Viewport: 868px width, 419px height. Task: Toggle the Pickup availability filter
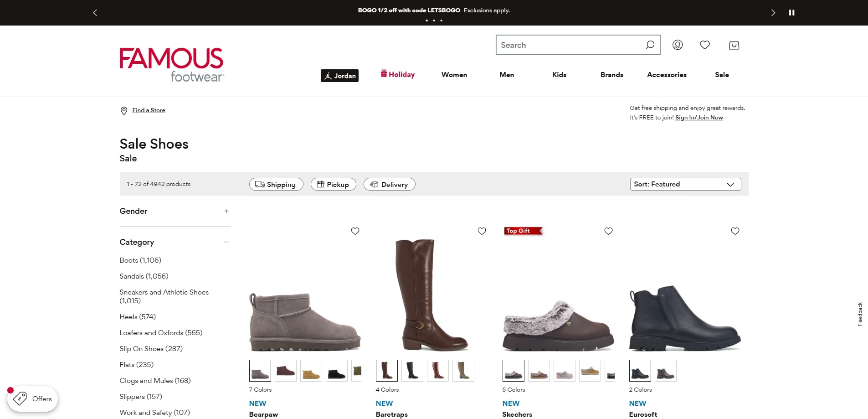[x=333, y=184]
